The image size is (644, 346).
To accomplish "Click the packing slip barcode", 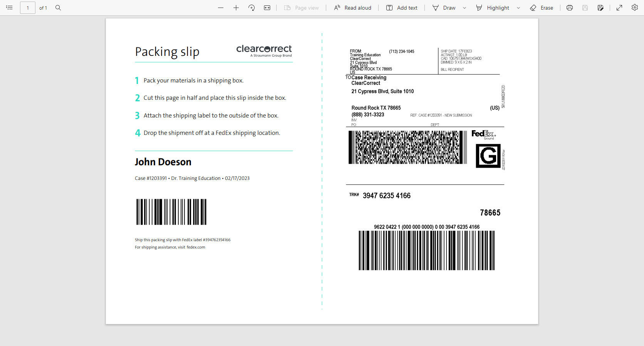I will pos(171,212).
